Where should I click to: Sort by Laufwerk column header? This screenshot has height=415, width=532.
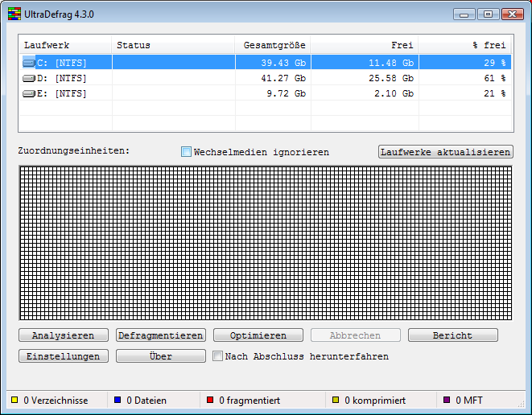(65, 45)
